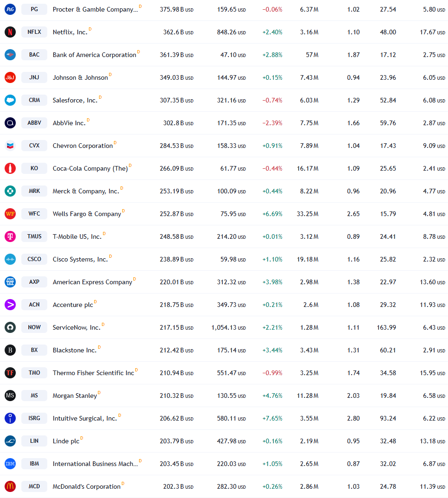Open the Chevron Corporation link

coord(82,146)
